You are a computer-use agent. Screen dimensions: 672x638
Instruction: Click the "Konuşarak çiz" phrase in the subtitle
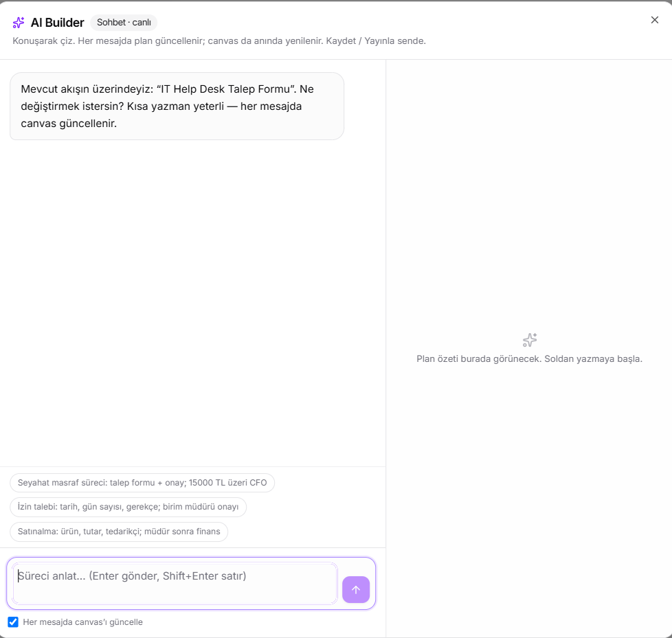pyautogui.click(x=43, y=41)
